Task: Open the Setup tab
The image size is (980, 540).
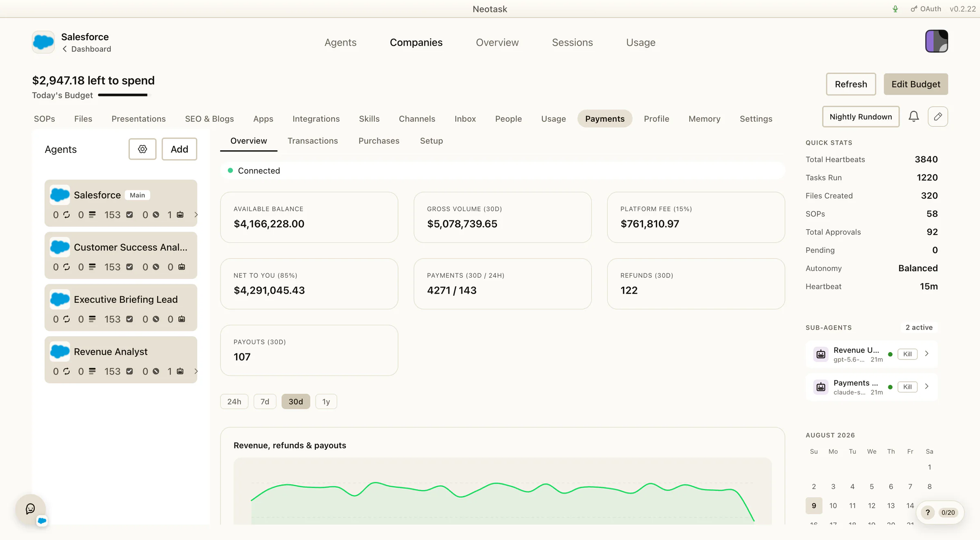Action: (431, 141)
